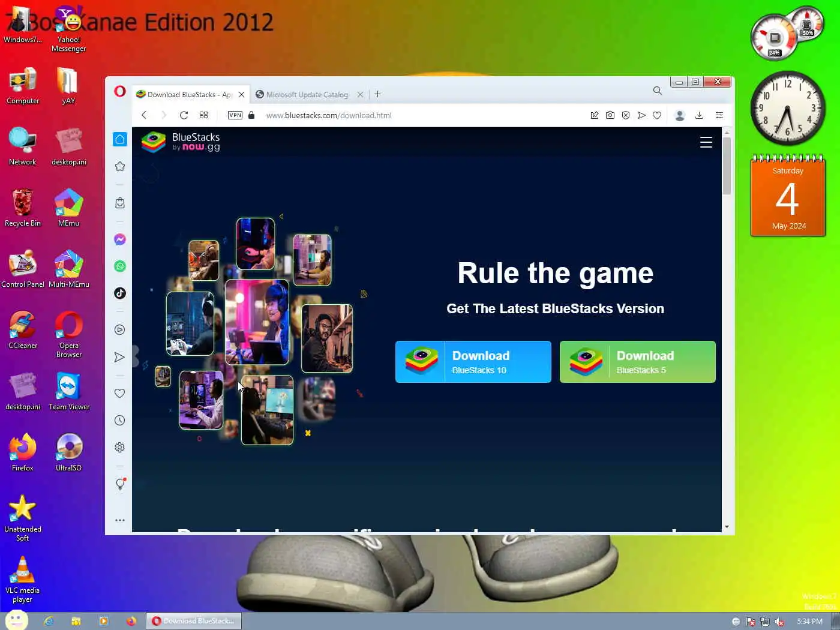The image size is (840, 630).
Task: Select the Team Viewer desktop icon
Action: tap(69, 391)
